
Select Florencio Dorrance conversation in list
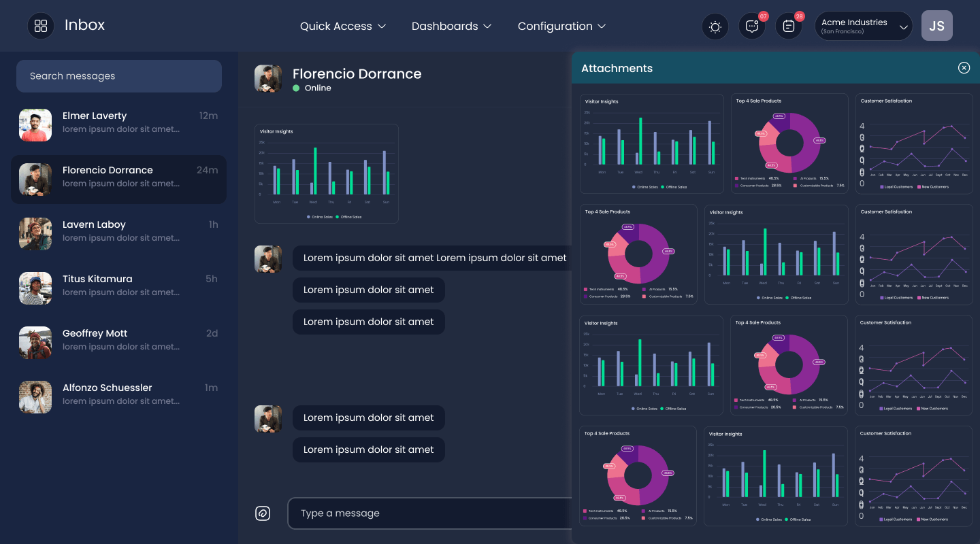point(118,180)
